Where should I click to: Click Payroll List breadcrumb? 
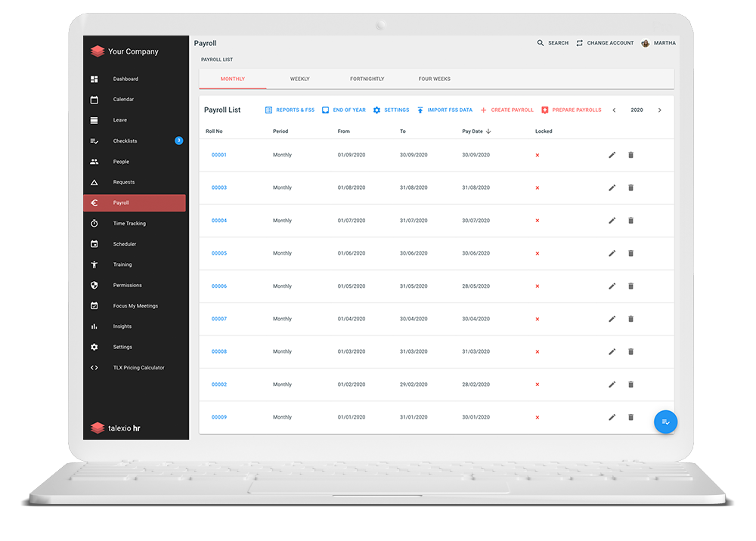[217, 60]
